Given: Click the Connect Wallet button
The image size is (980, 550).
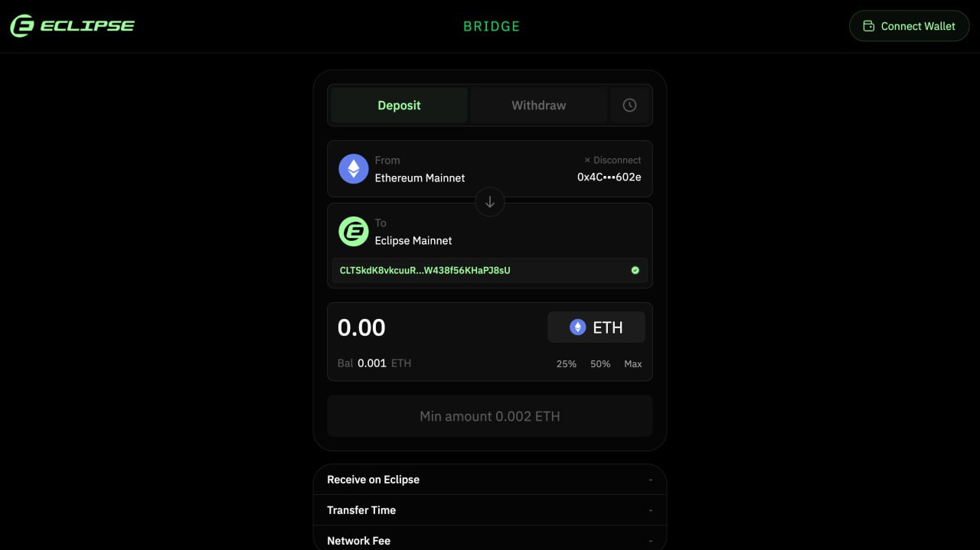Looking at the screenshot, I should tap(910, 26).
